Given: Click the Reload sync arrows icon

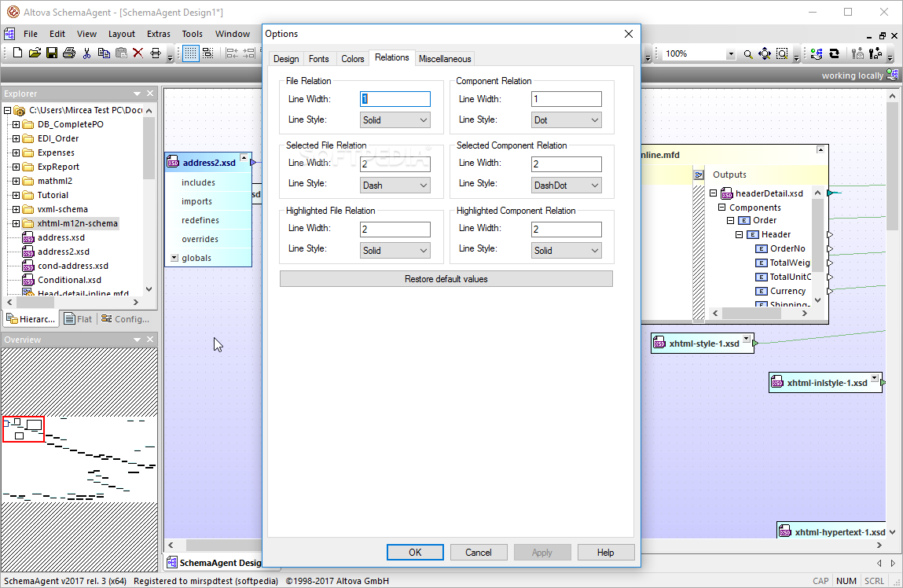Looking at the screenshot, I should 834,54.
